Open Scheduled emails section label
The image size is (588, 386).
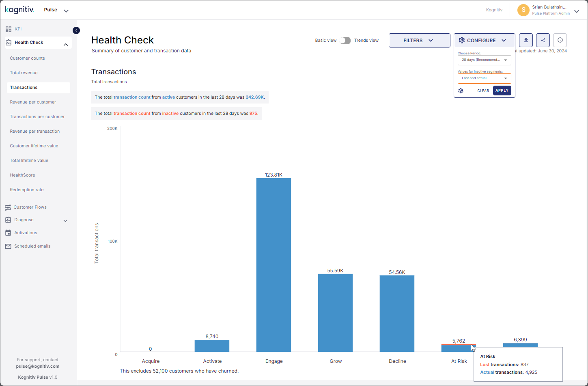coord(32,246)
